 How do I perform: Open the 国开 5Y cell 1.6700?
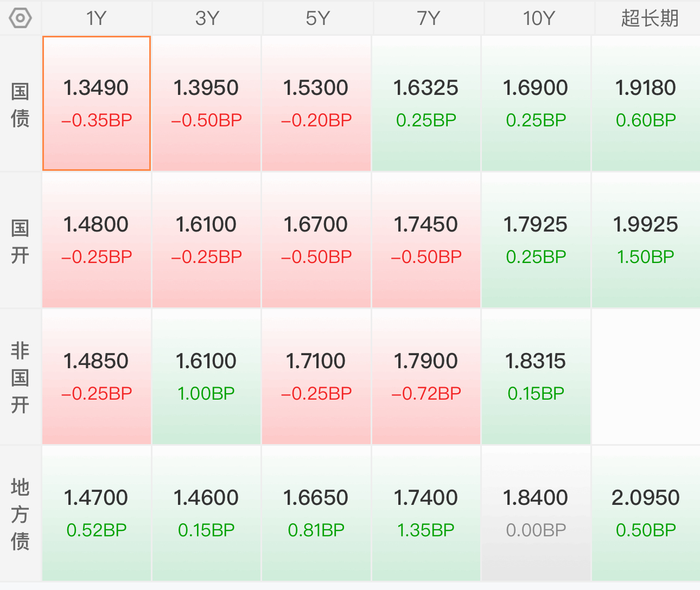(x=316, y=240)
